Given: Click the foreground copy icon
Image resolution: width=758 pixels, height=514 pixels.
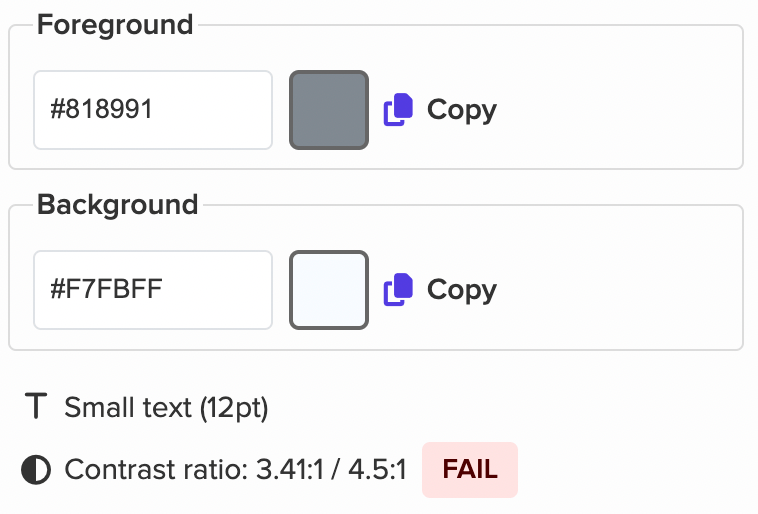Looking at the screenshot, I should pos(399,110).
